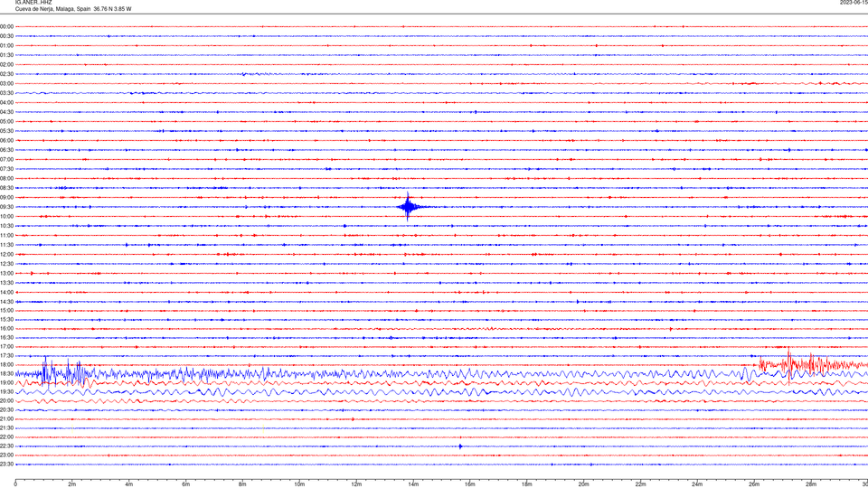The image size is (868, 488).
Task: Click the '12:30' trace time label
Action: tap(6, 264)
